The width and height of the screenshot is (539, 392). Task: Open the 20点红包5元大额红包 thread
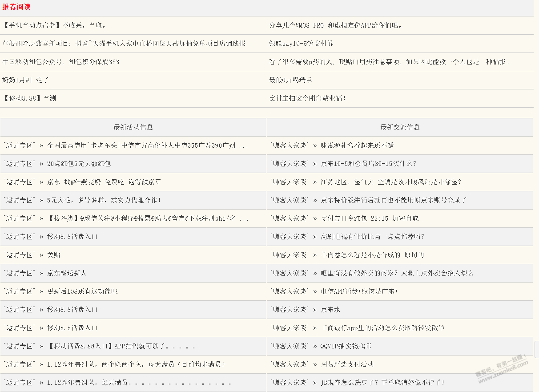79,164
